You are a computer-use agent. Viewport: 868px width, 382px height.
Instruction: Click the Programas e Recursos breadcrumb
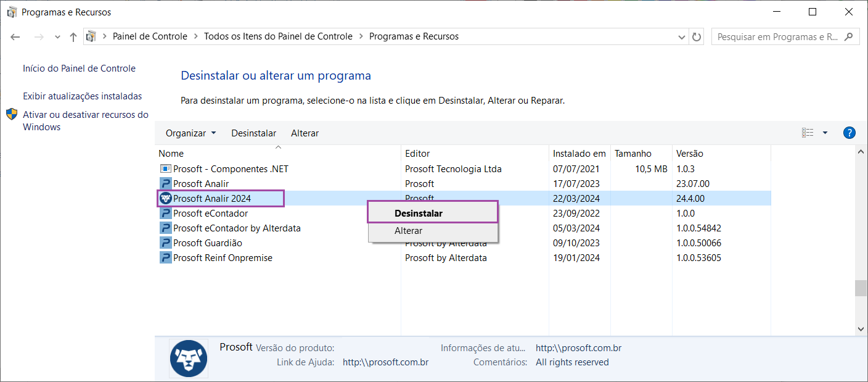tap(414, 36)
